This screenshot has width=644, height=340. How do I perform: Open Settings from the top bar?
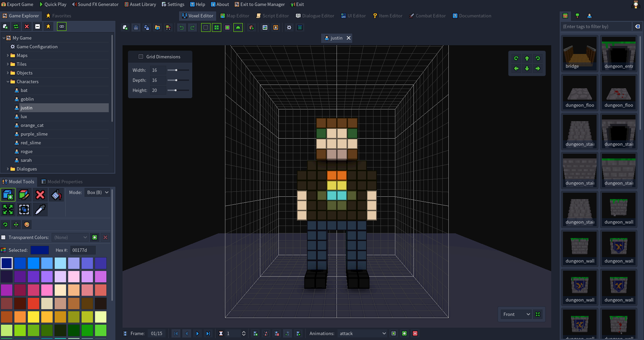coord(173,5)
